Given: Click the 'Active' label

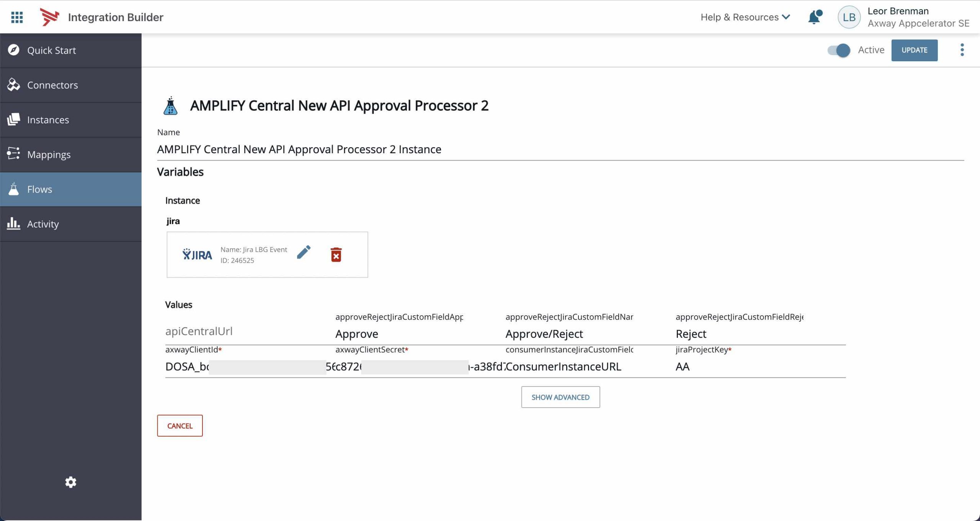Looking at the screenshot, I should tap(871, 50).
